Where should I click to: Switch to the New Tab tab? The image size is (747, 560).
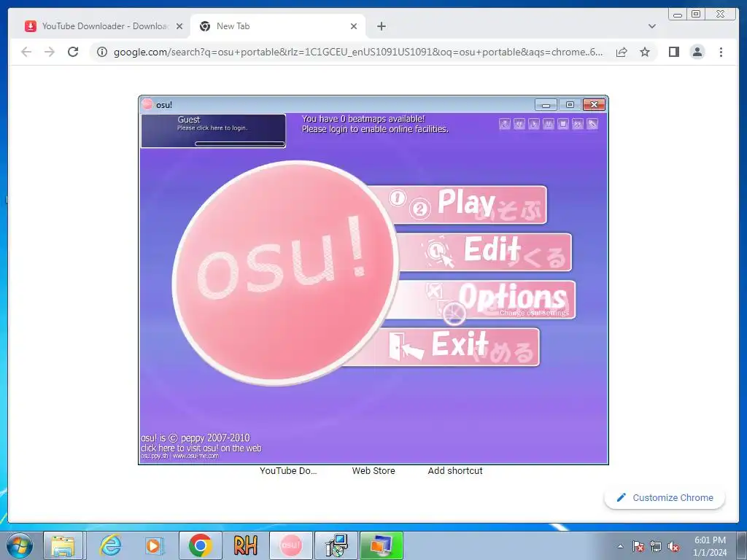277,26
